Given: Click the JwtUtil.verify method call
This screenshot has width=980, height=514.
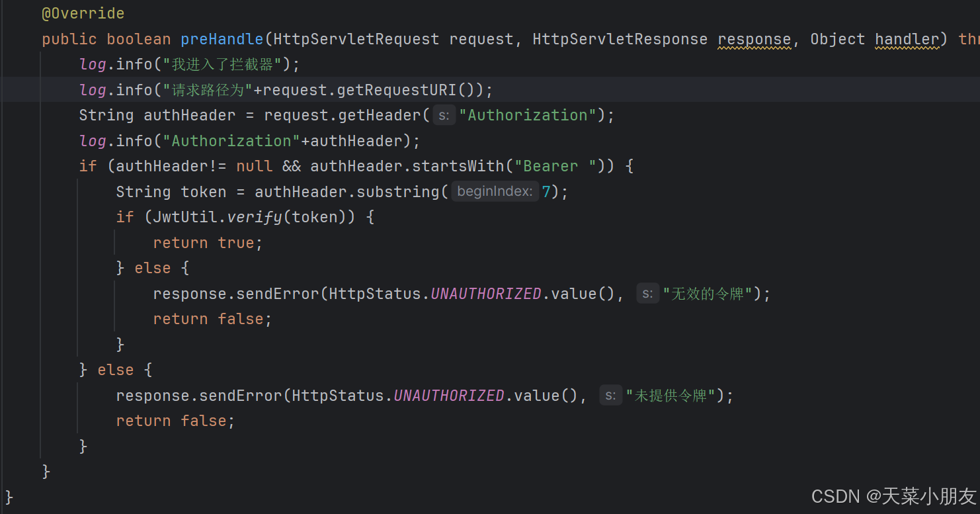Looking at the screenshot, I should (223, 216).
